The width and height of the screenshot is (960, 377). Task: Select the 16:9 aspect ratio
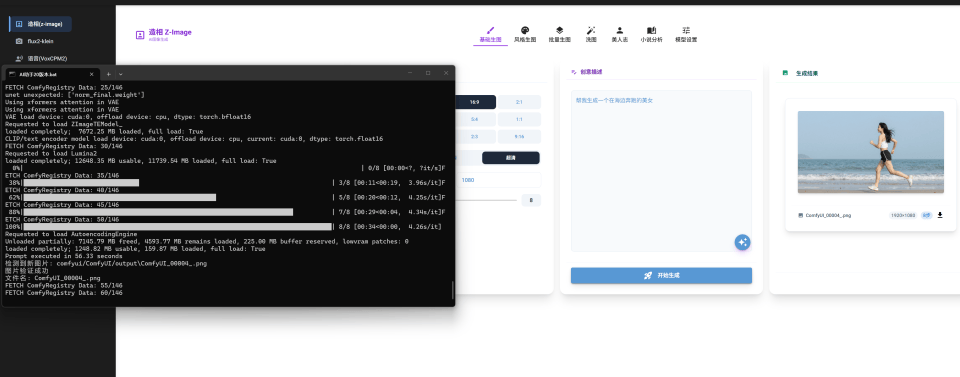[x=475, y=102]
